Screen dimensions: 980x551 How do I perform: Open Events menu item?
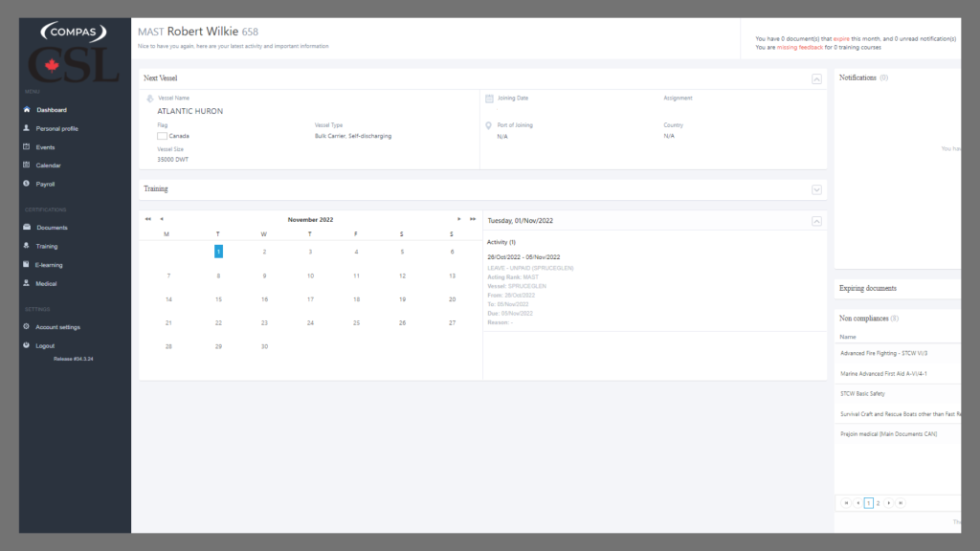(x=45, y=147)
